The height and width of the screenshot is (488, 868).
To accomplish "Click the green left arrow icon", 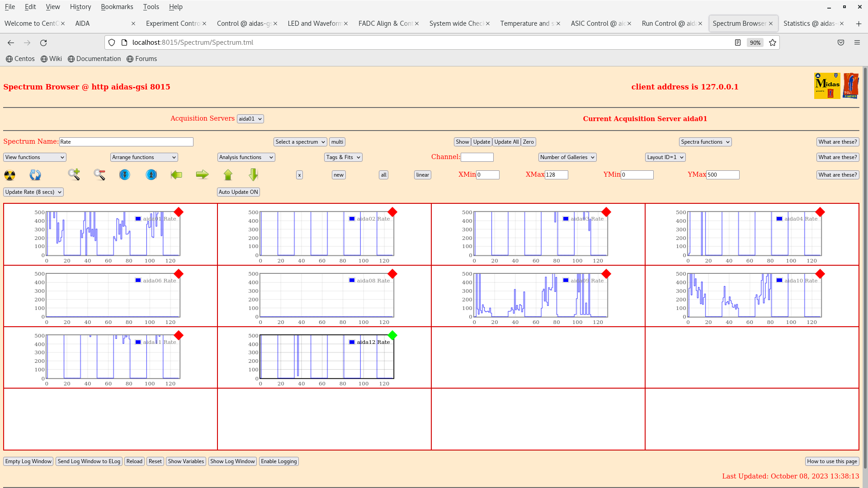I will tap(176, 174).
